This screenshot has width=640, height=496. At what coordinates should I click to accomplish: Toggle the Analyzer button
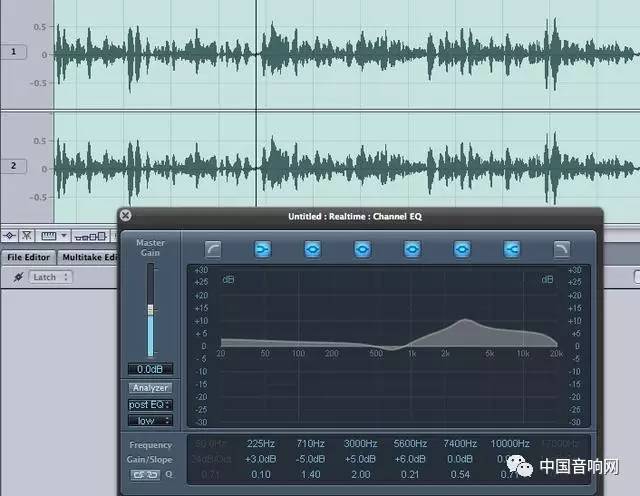click(x=150, y=388)
